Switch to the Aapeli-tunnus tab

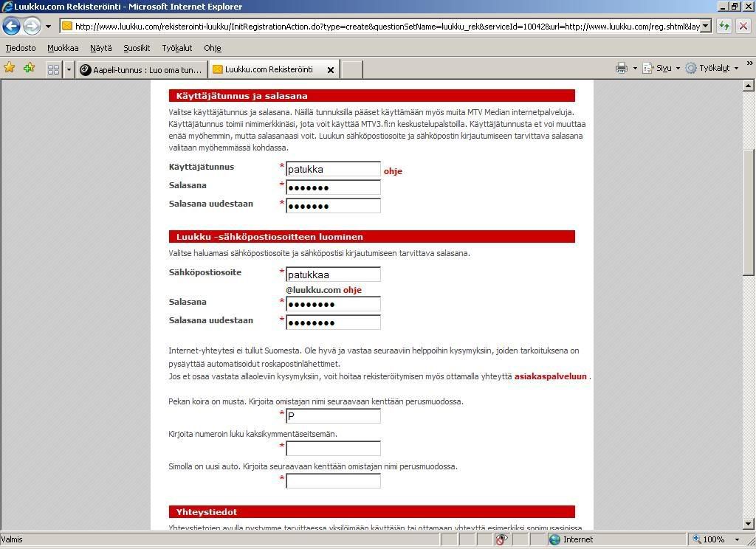(140, 69)
